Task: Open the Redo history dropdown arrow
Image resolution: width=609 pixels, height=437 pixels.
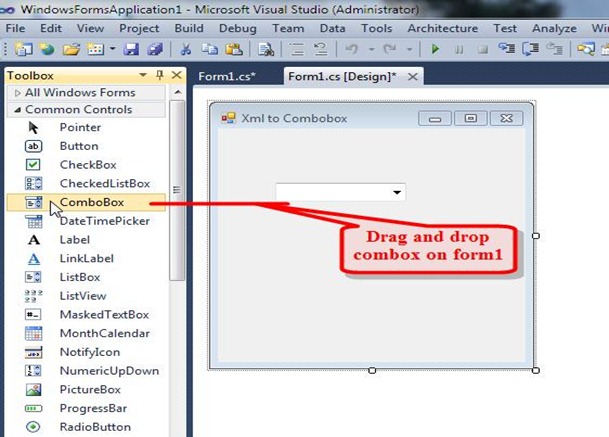Action: click(x=409, y=49)
